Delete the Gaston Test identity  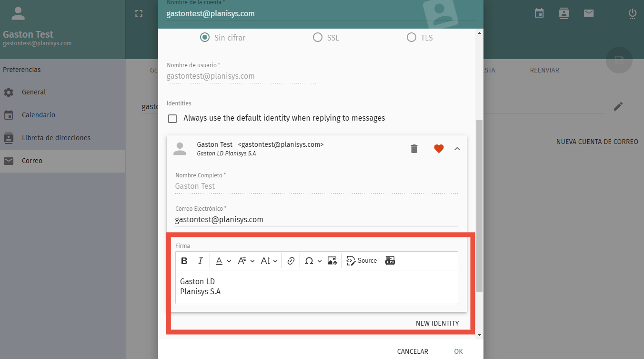point(414,149)
